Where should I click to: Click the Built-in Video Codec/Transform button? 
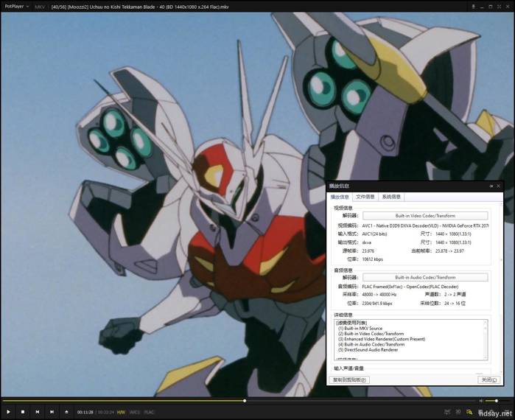point(425,216)
